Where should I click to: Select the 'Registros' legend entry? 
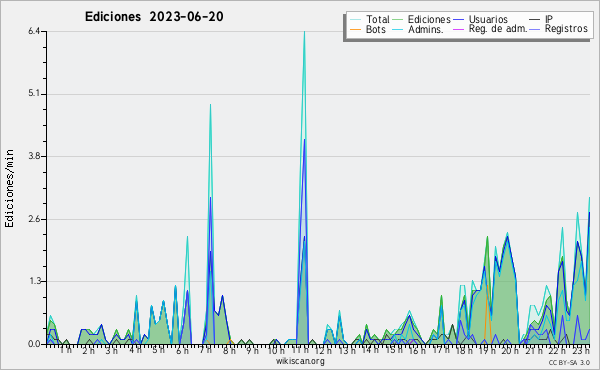pos(566,29)
